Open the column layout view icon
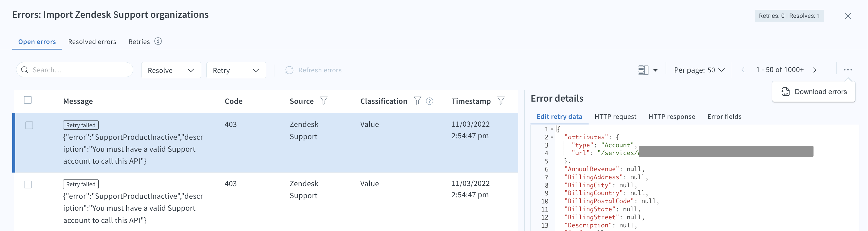 pos(643,70)
